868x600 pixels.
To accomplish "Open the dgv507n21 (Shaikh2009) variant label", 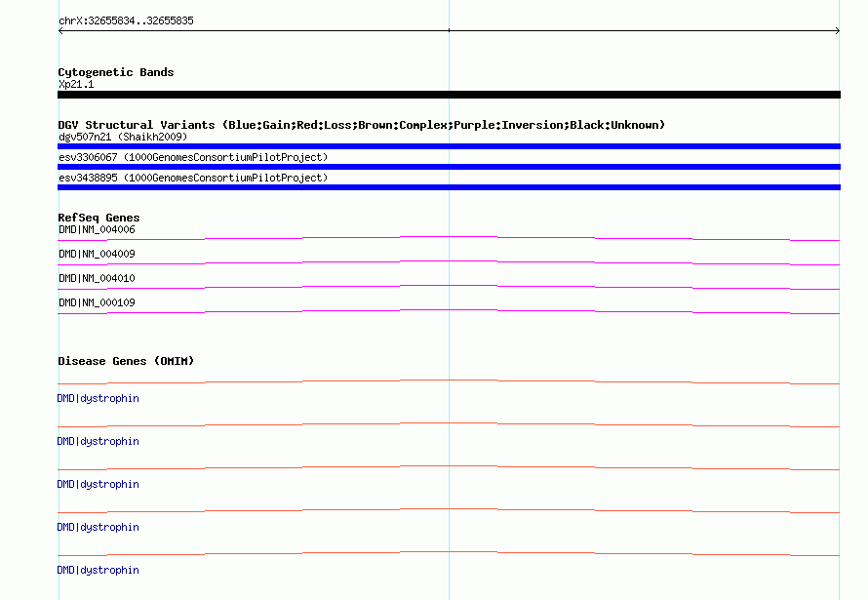I will tap(123, 137).
